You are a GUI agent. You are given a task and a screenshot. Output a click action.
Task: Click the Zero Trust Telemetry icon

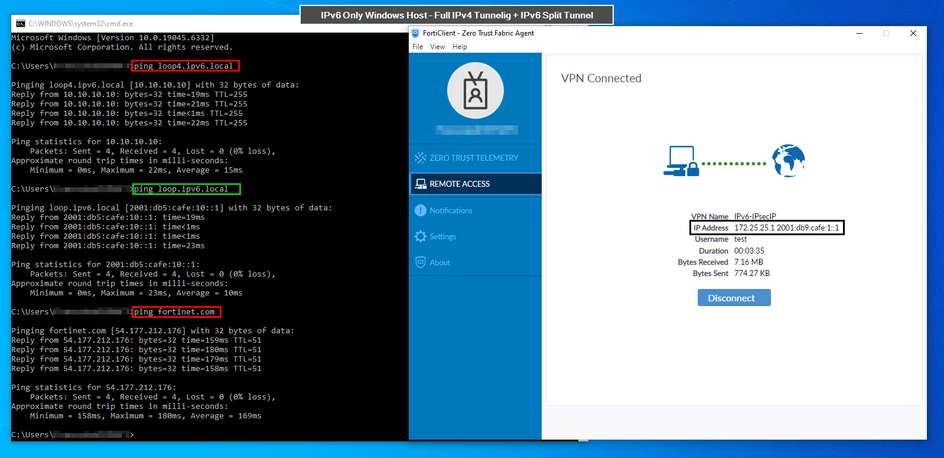[x=420, y=158]
